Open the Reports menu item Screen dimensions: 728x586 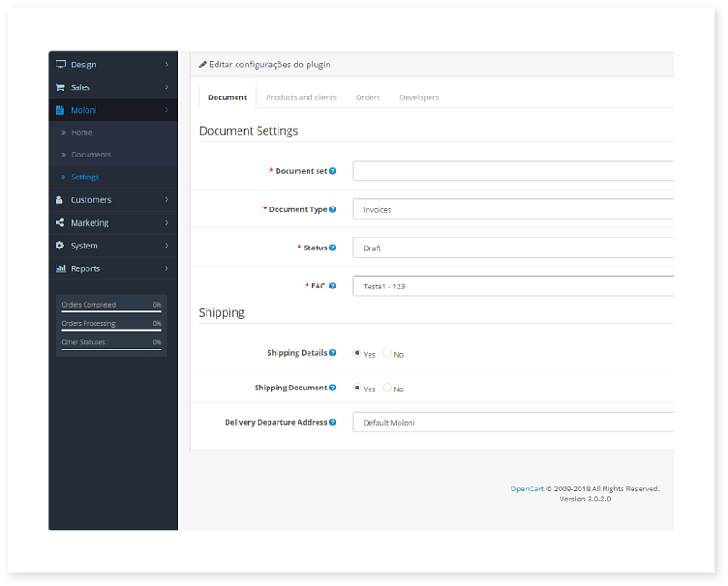pos(113,268)
